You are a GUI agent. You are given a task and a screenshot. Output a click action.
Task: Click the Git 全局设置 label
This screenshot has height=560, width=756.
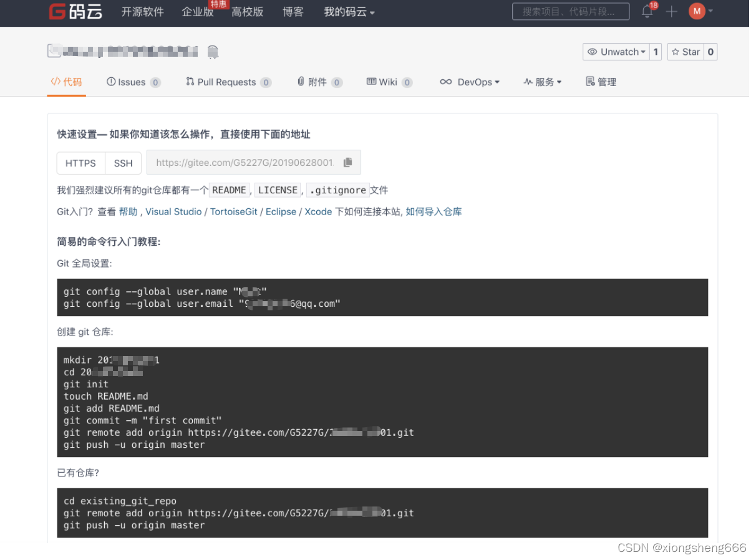click(84, 263)
